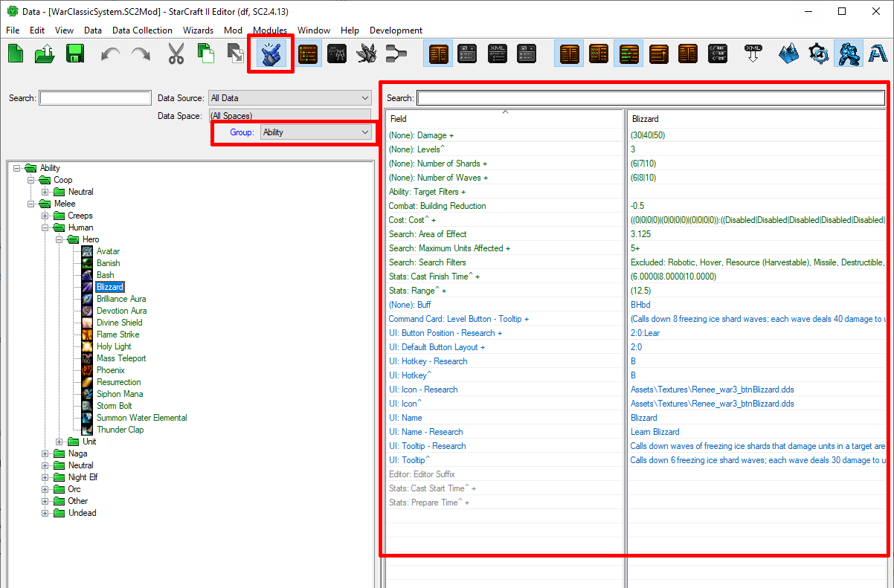Collapse the Human folder node
Image resolution: width=894 pixels, height=588 pixels.
(45, 227)
